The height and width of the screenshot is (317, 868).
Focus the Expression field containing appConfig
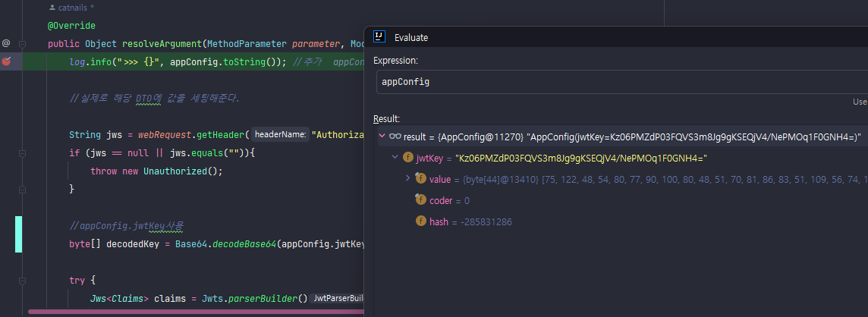click(621, 82)
